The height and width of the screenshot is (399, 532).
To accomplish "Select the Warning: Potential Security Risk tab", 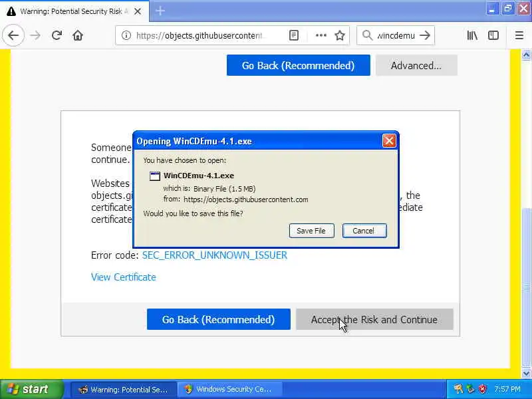I will click(x=74, y=11).
